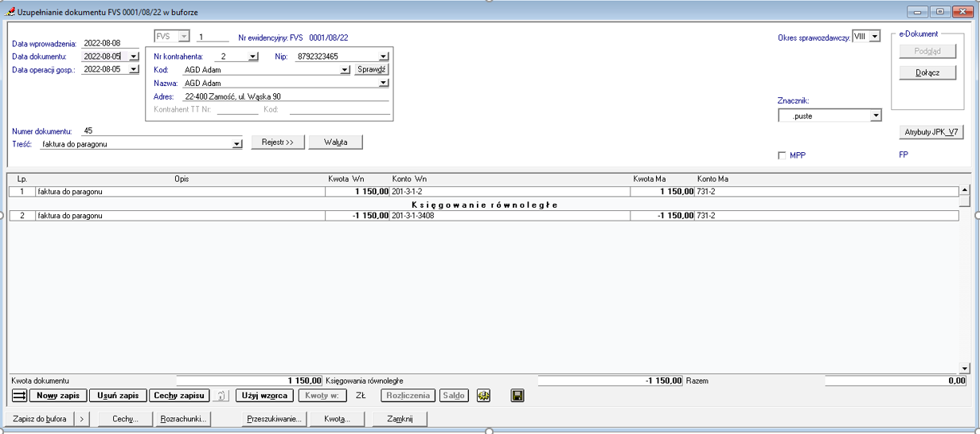
Task: Click the Adres field with Zamość address
Action: (x=286, y=96)
